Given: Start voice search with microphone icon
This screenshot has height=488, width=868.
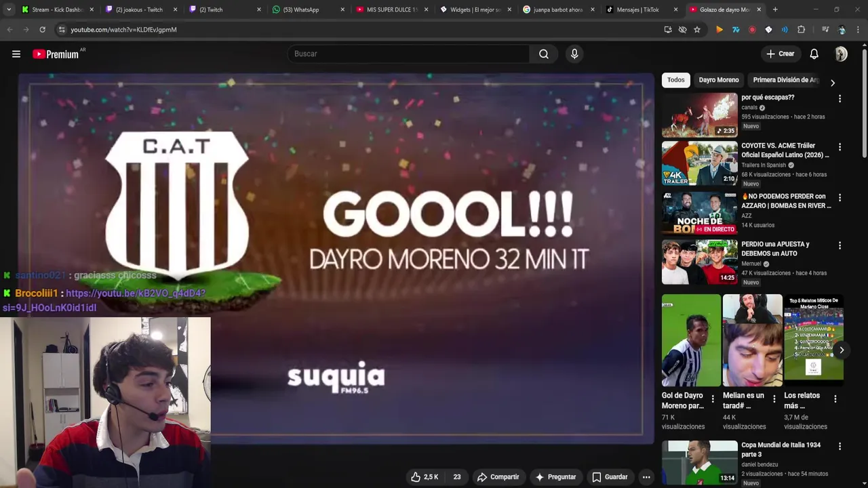Looking at the screenshot, I should click(x=574, y=54).
